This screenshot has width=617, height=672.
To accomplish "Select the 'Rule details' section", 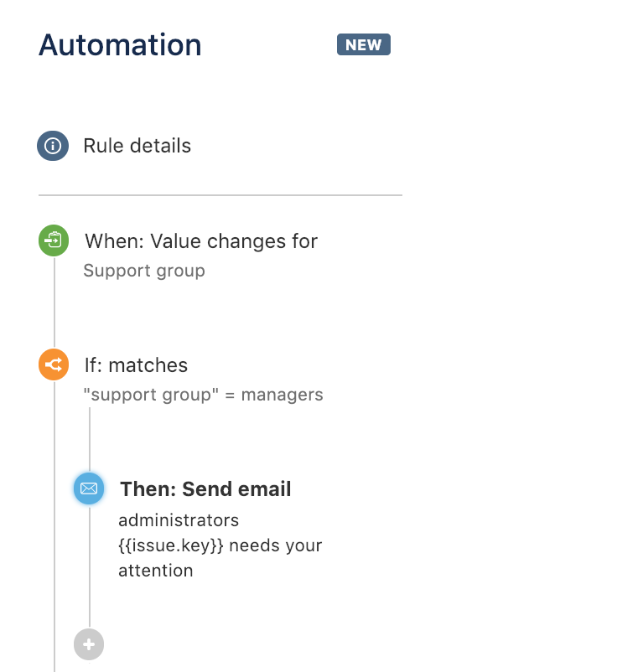I will tap(137, 146).
